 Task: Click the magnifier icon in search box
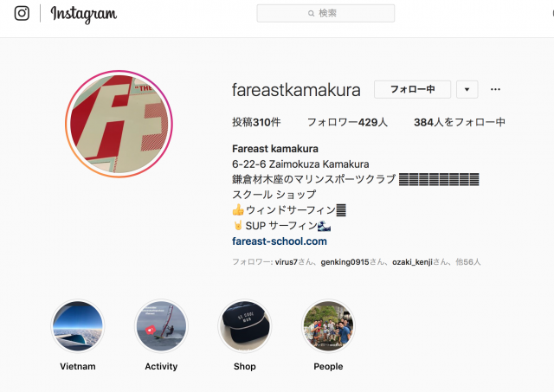(311, 14)
